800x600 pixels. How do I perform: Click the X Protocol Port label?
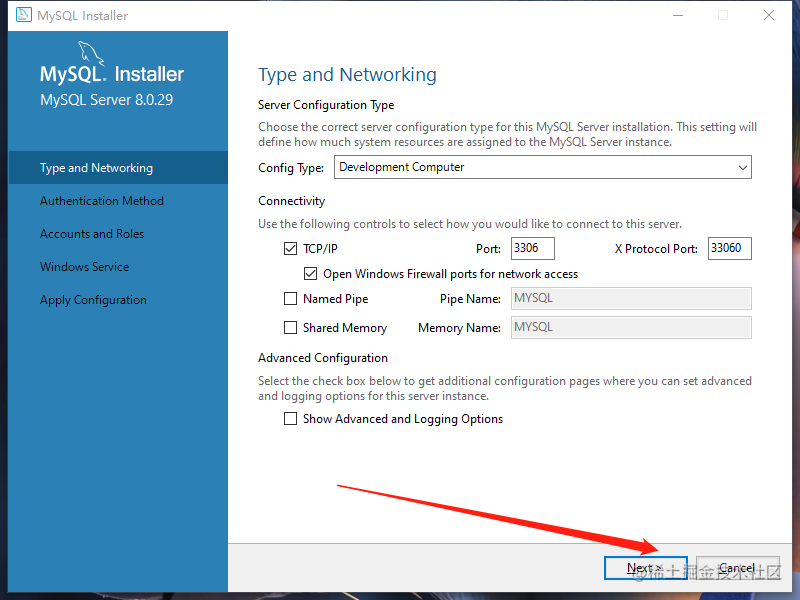656,249
